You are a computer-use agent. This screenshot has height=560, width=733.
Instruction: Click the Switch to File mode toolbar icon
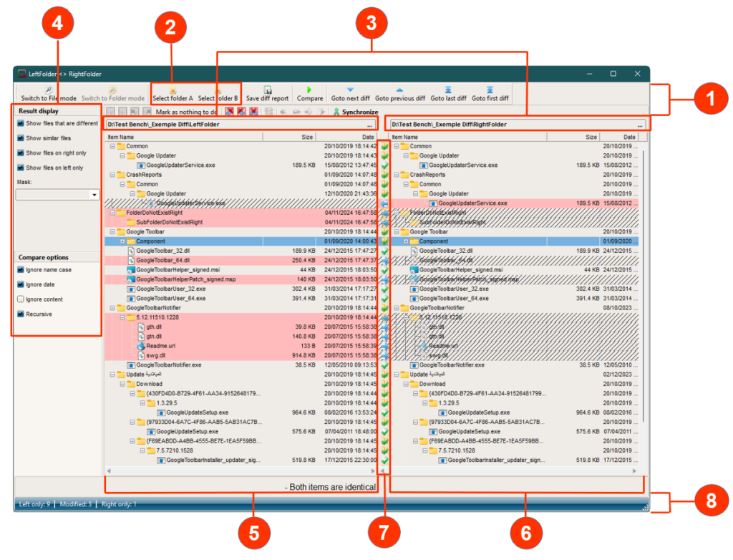(48, 90)
